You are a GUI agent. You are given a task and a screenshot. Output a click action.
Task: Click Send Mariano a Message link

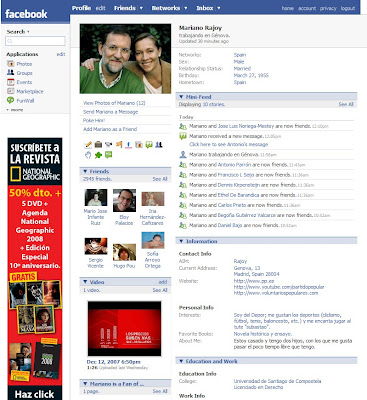coord(110,112)
